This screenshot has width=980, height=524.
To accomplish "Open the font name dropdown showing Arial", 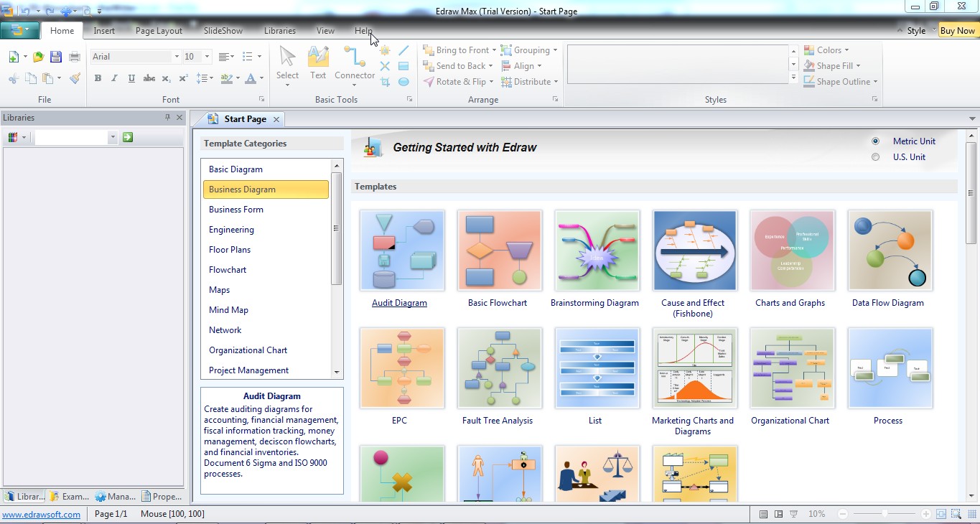I will pos(177,57).
